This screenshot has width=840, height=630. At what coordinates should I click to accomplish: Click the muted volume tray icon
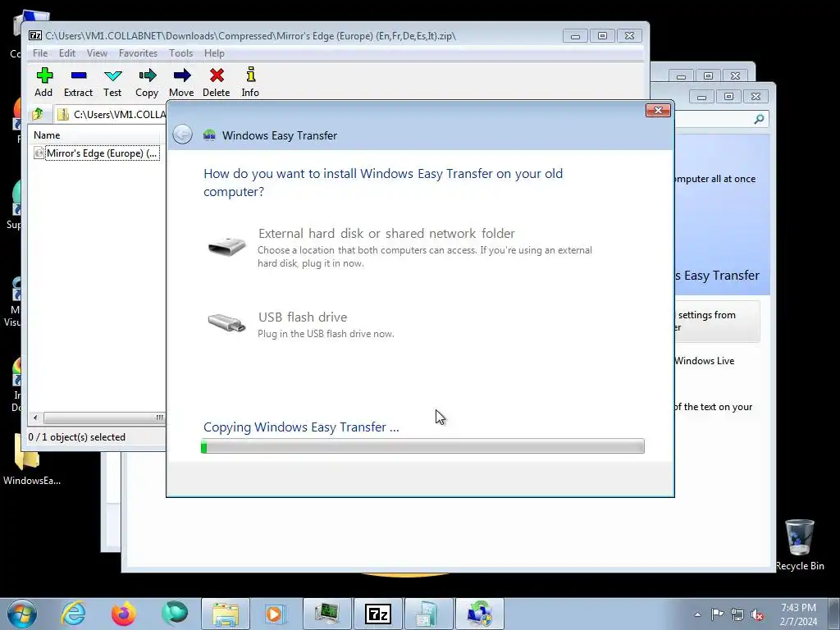coord(757,614)
